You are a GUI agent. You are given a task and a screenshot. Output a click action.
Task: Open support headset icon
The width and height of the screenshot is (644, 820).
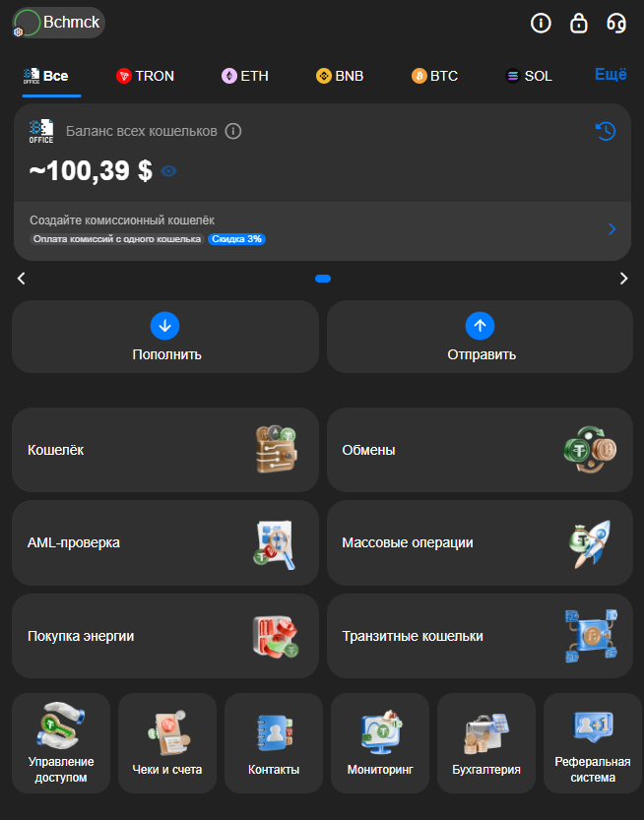616,23
